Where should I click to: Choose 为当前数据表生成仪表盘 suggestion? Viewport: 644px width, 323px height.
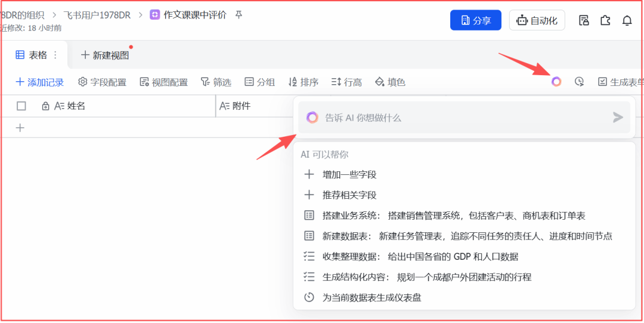point(464,297)
